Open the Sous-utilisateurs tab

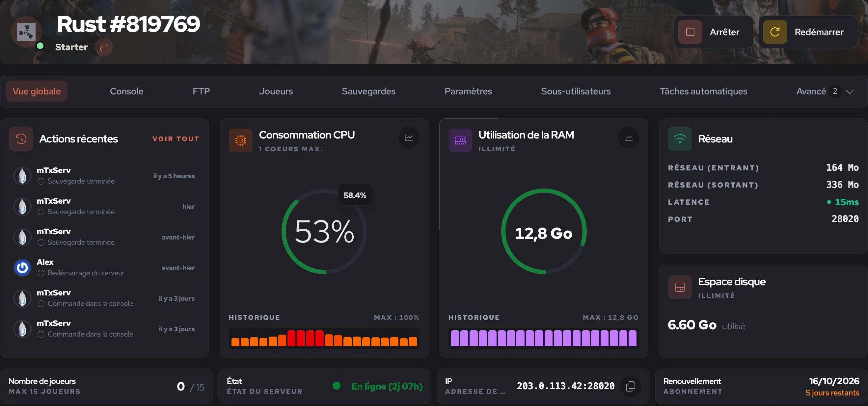576,91
